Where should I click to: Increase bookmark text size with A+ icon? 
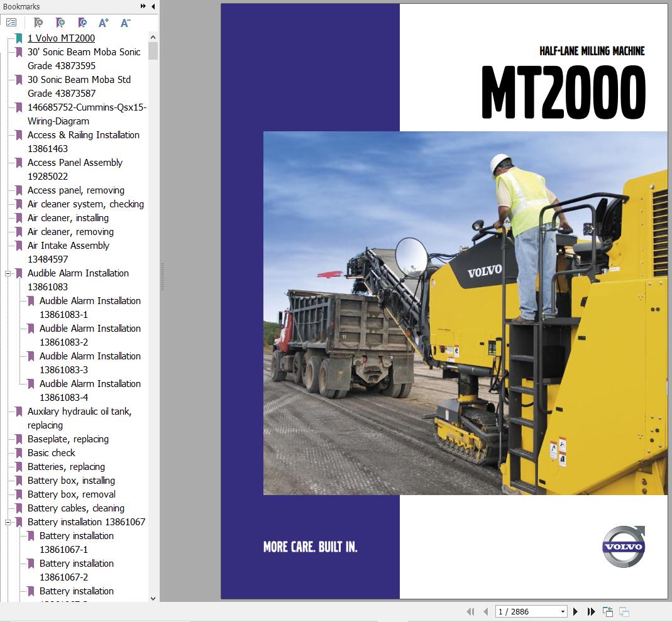(x=103, y=23)
